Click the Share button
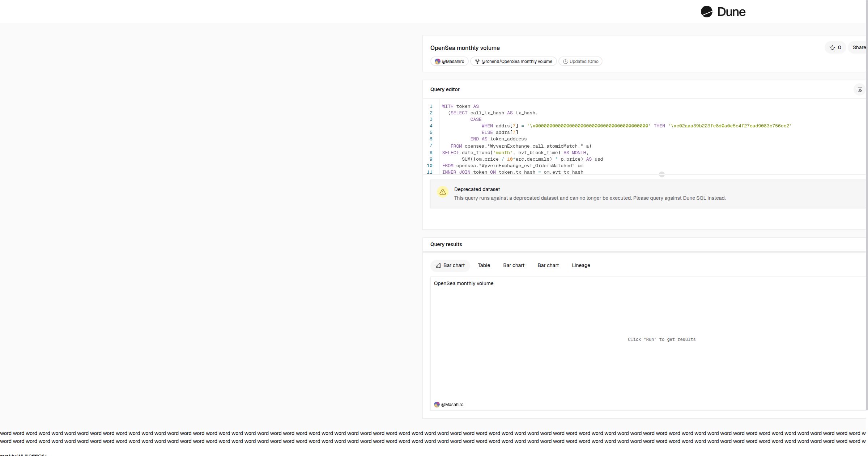Image resolution: width=868 pixels, height=456 pixels. point(859,48)
